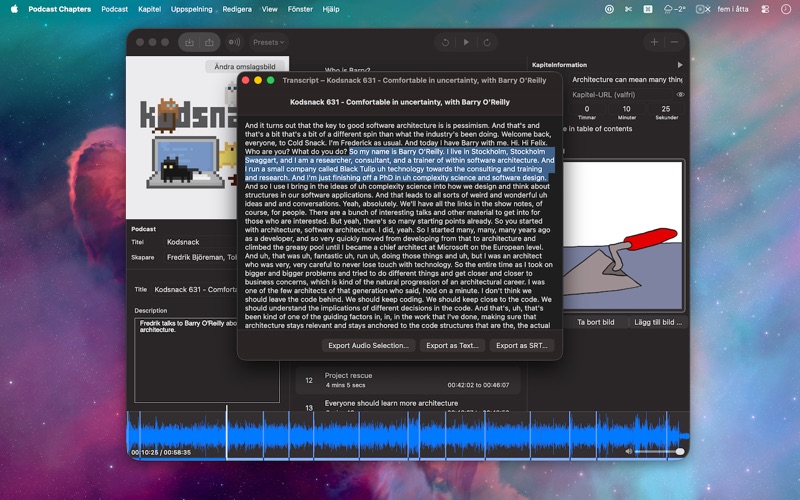Click Ta bort bild button
Image resolution: width=800 pixels, height=500 pixels.
[x=595, y=322]
